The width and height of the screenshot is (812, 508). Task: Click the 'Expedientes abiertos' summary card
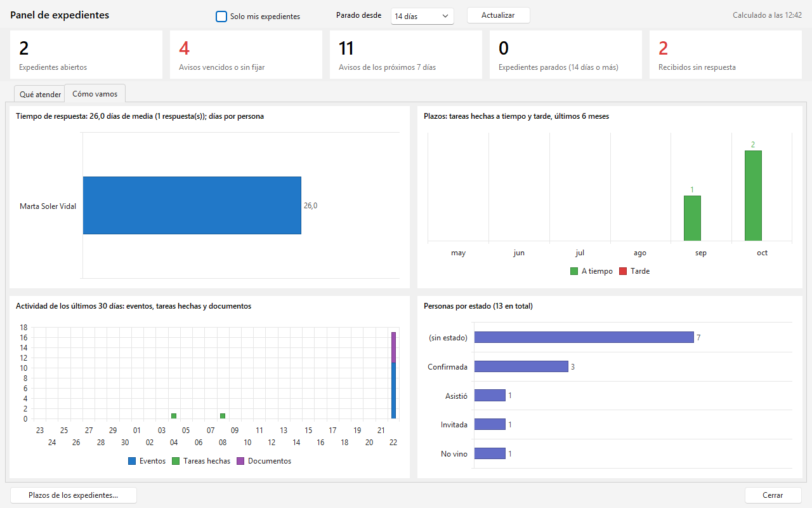pyautogui.click(x=86, y=55)
